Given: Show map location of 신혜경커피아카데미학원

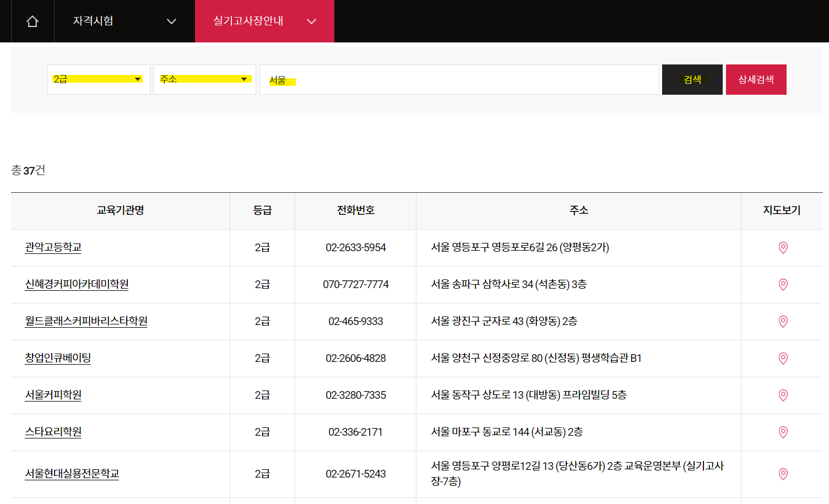Looking at the screenshot, I should (x=783, y=285).
